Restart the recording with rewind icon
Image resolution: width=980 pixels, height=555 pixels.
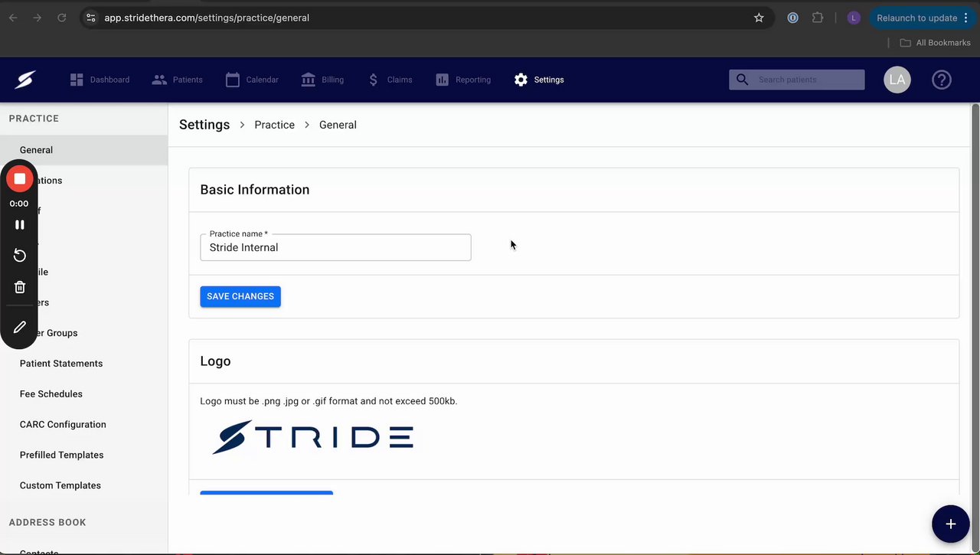pos(20,256)
